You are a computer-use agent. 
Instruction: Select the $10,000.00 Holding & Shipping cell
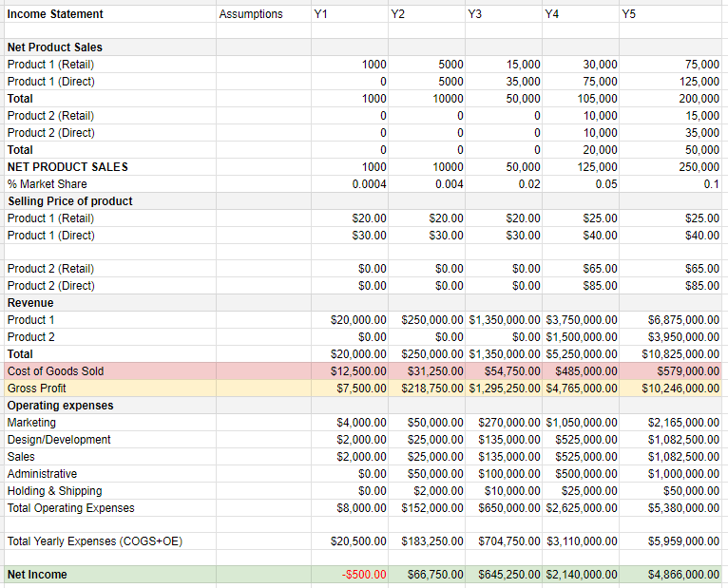pos(504,491)
